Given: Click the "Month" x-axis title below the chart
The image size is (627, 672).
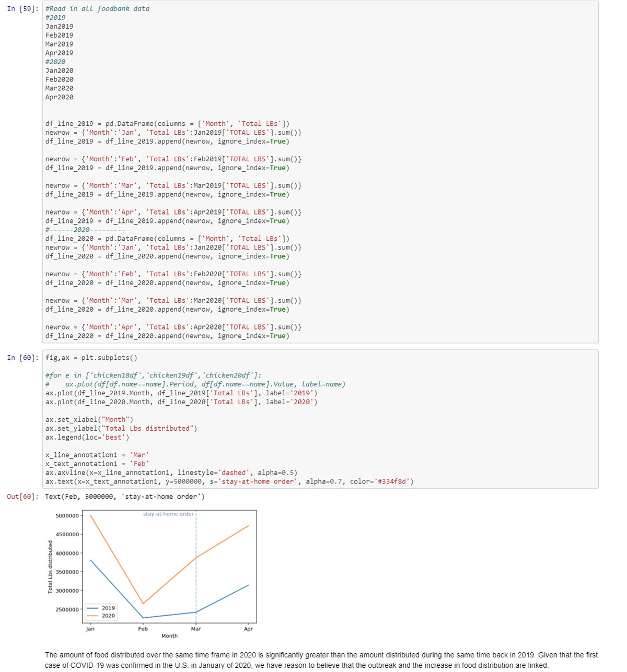Looking at the screenshot, I should point(169,636).
